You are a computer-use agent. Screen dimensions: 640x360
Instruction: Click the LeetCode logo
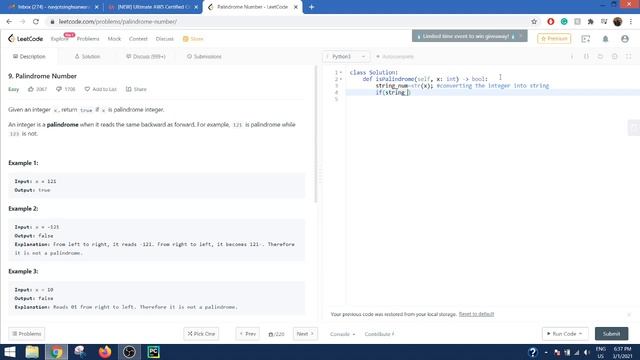(x=25, y=39)
